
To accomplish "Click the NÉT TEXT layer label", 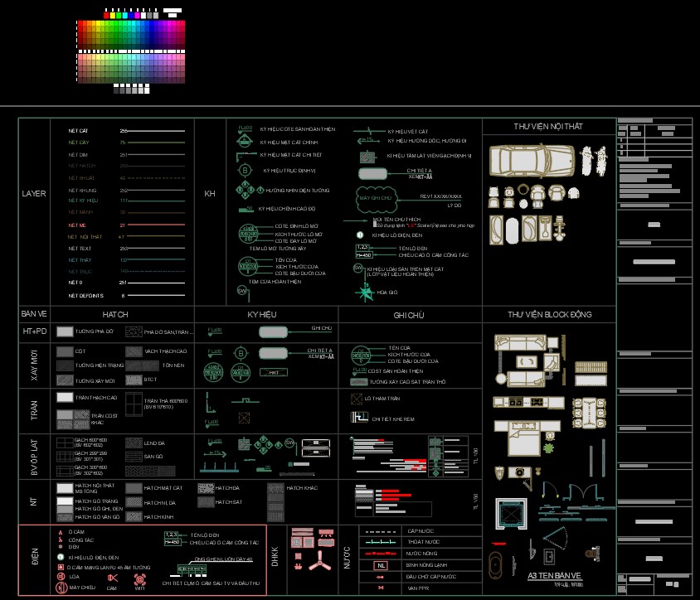I will coord(80,249).
